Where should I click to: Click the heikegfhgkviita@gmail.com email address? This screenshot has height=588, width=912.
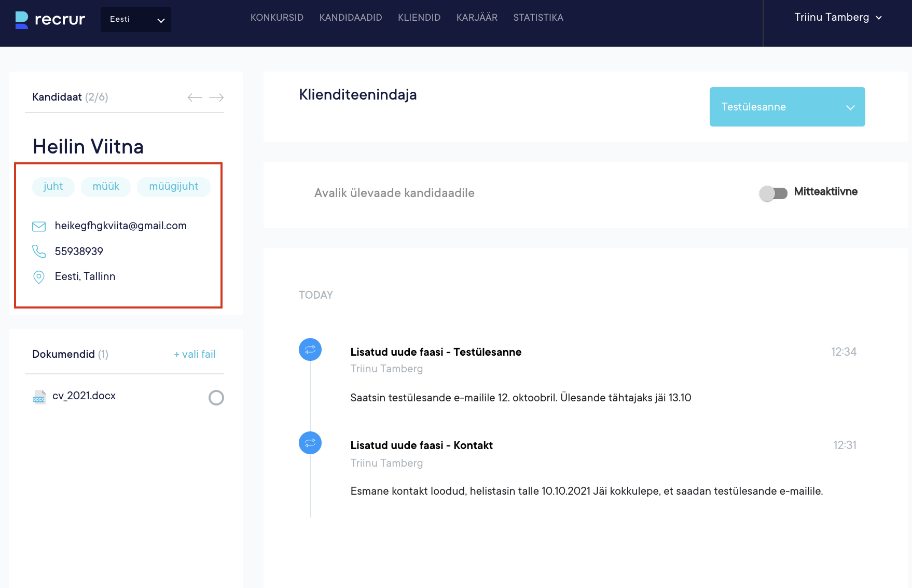tap(121, 226)
